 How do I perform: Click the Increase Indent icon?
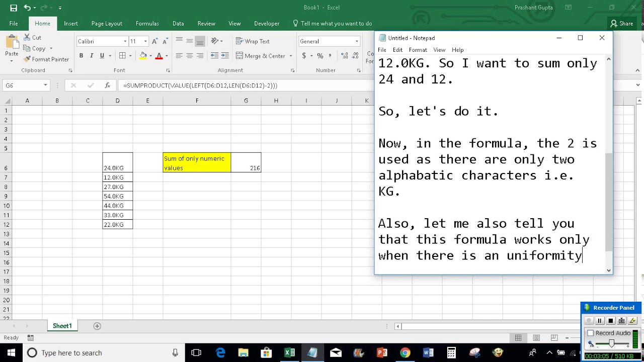click(225, 56)
